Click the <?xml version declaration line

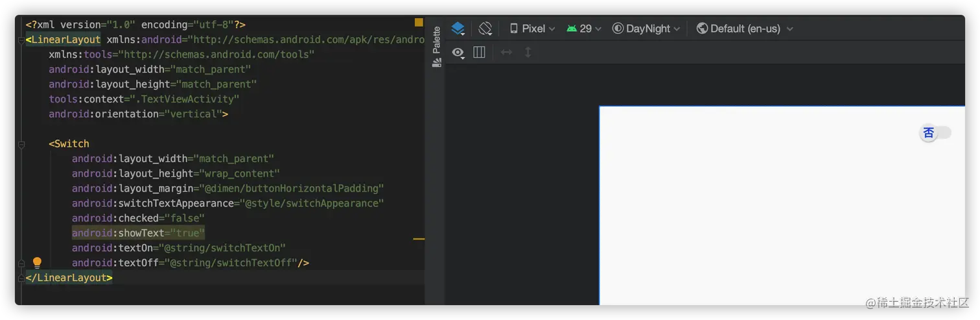(135, 25)
